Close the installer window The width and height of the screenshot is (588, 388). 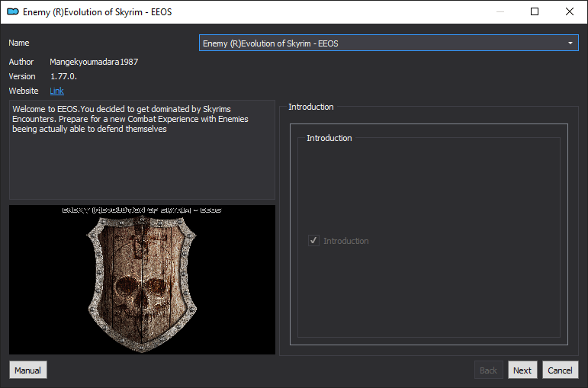point(569,11)
